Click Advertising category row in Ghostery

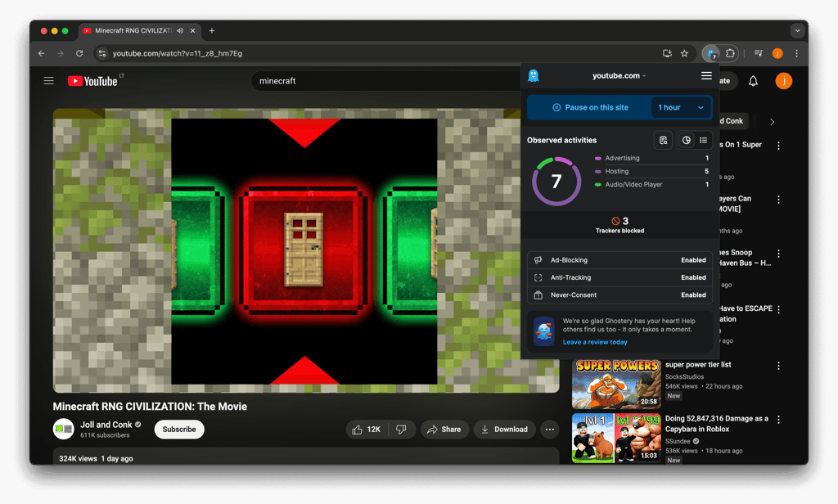pos(651,158)
